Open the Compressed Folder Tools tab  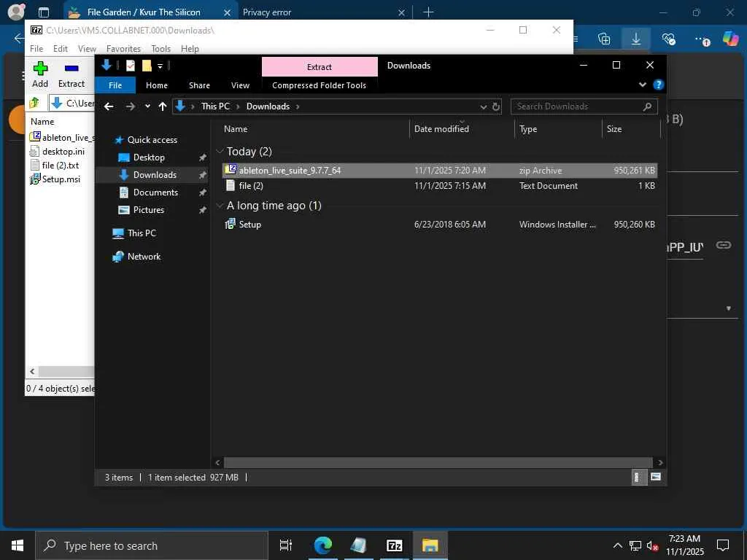pyautogui.click(x=320, y=85)
